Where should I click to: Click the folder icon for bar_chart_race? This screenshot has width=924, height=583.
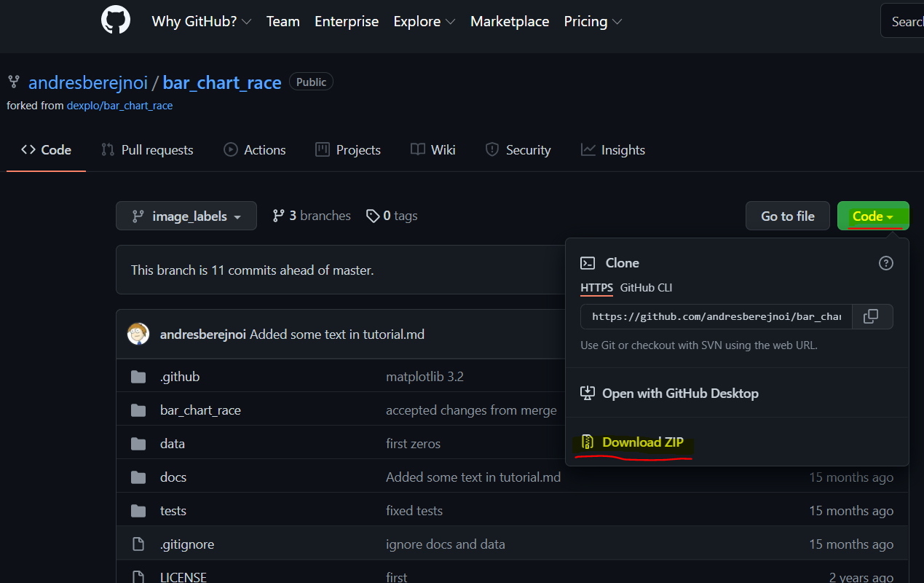click(138, 410)
